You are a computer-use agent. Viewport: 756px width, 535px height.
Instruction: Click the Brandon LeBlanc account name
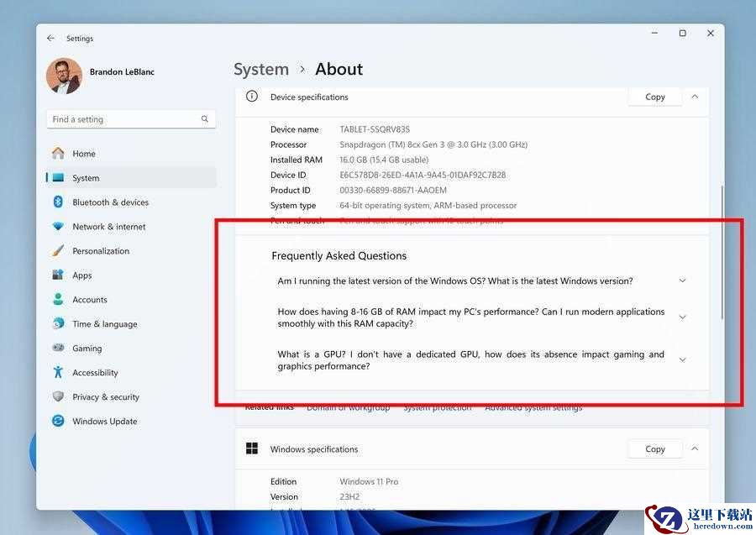[122, 72]
